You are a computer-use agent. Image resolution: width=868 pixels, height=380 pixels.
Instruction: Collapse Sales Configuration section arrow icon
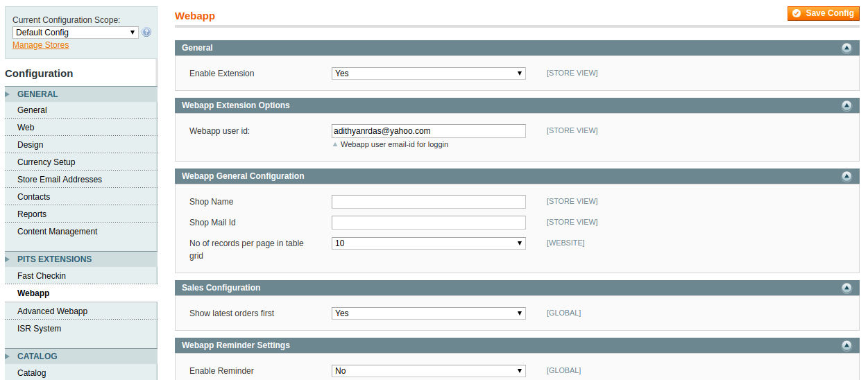846,288
